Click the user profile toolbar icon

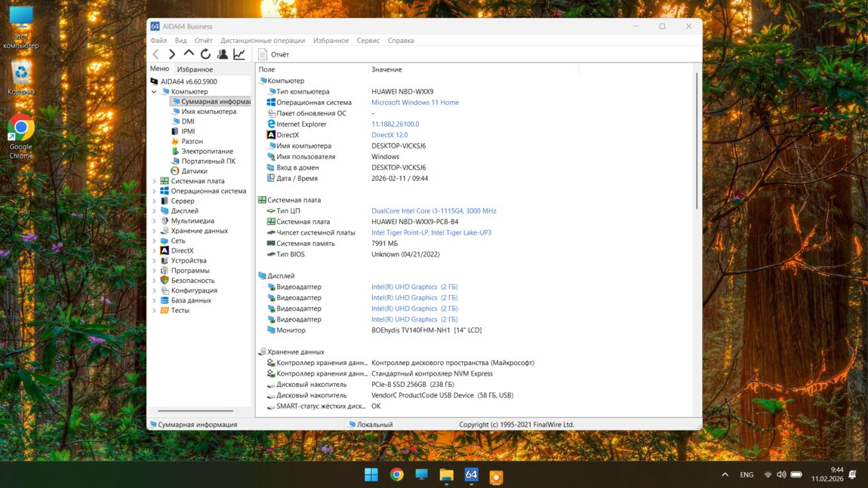(222, 54)
